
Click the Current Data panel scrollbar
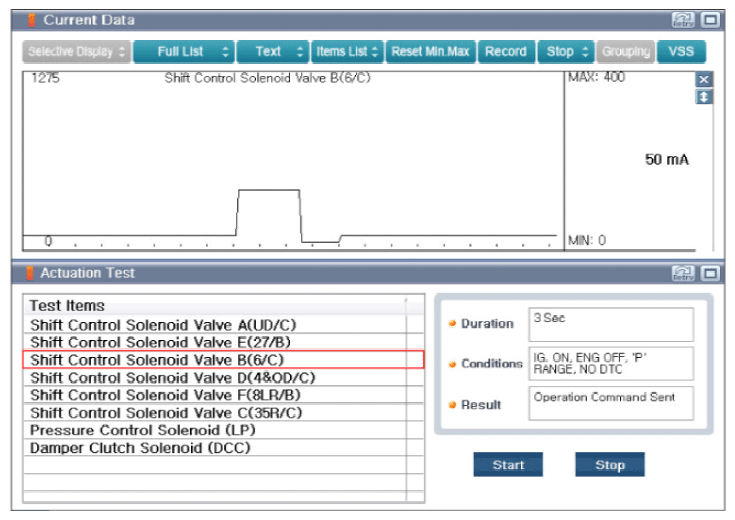click(713, 178)
